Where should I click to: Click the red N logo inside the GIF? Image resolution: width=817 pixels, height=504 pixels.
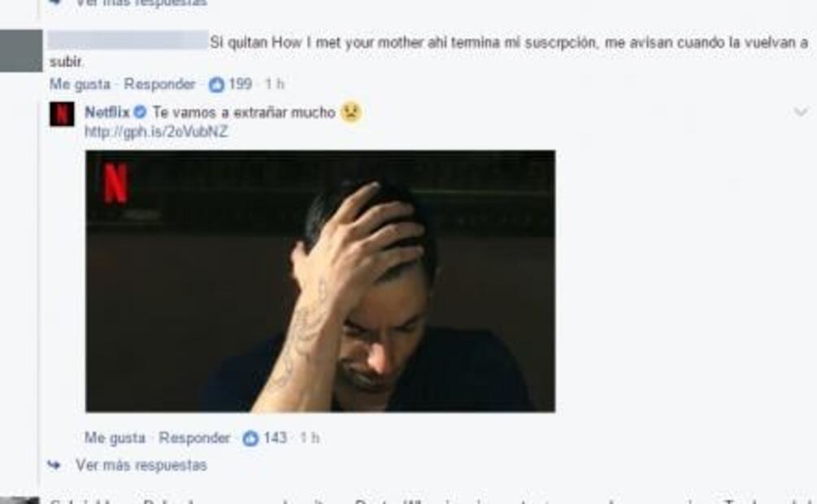(x=115, y=182)
